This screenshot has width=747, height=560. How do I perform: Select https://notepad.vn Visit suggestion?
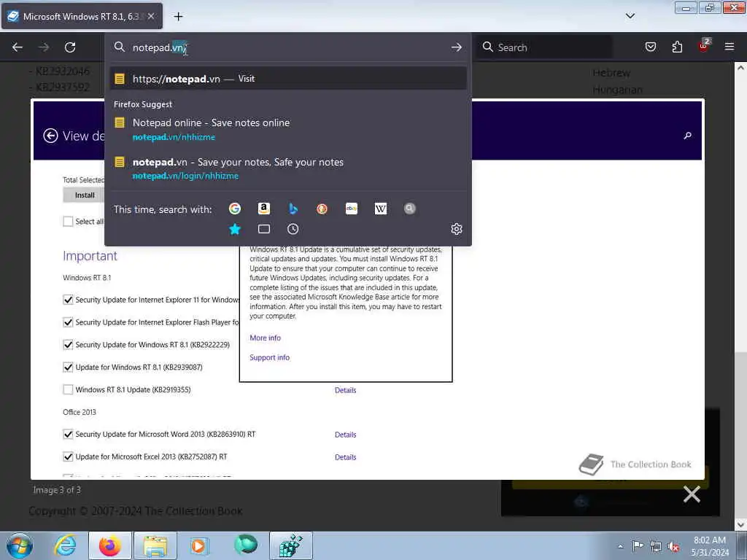coord(288,79)
